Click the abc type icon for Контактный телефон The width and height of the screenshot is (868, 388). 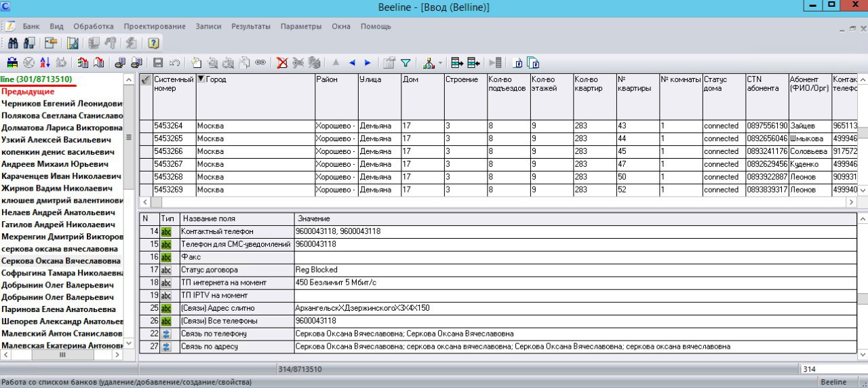point(166,231)
